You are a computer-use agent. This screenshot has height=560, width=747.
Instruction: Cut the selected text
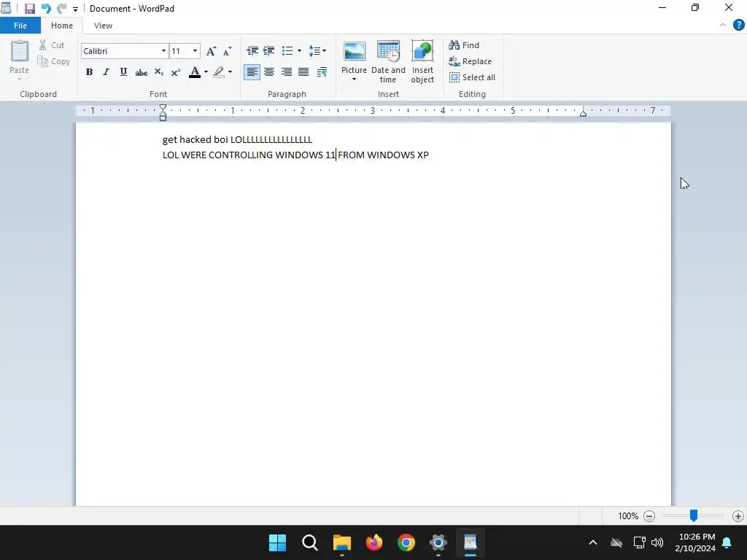coord(52,45)
